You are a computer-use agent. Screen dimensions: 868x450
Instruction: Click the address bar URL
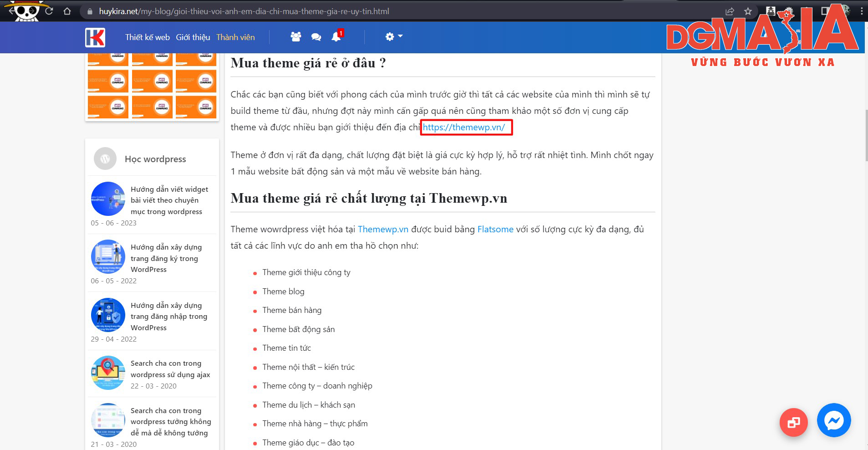(x=244, y=11)
